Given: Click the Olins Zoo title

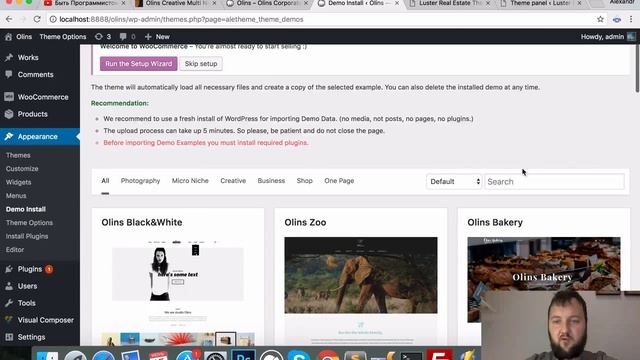Looking at the screenshot, I should [x=305, y=222].
